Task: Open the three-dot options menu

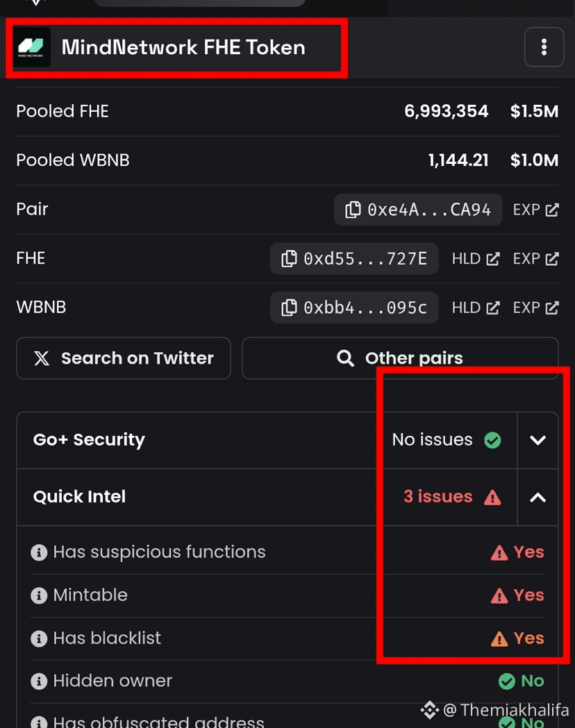Action: pos(544,47)
